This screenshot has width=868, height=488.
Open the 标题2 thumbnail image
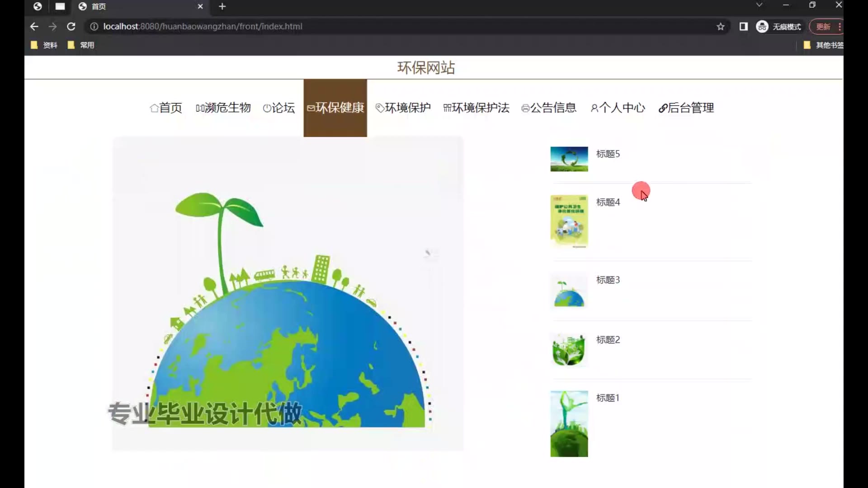[x=569, y=350]
